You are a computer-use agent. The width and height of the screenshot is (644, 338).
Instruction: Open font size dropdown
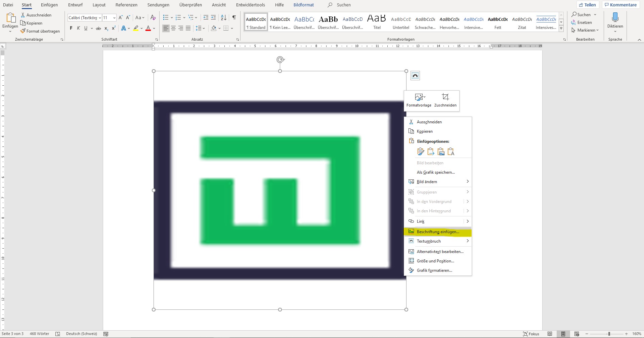click(114, 18)
